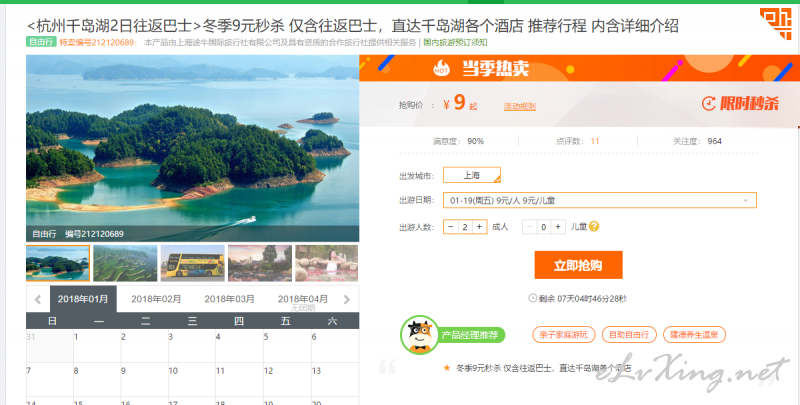Switch to the 2018年04月 tab
The image size is (800, 405).
[x=303, y=299]
